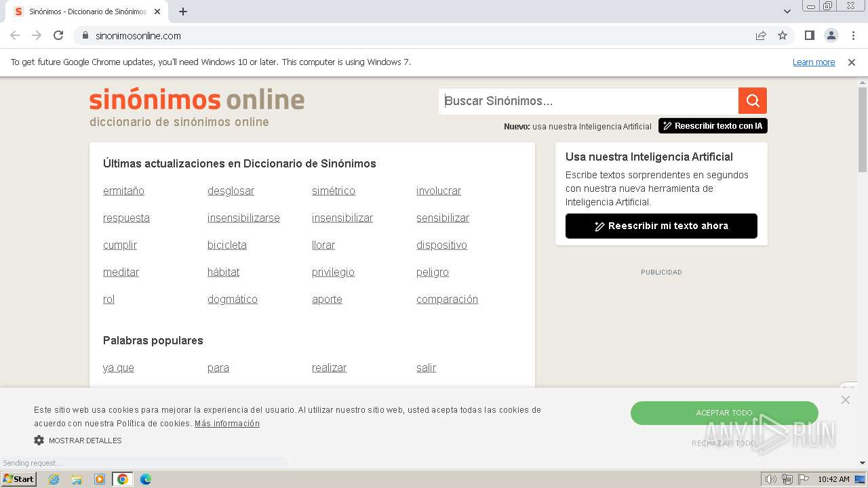Click the orange search magnifier button

pyautogui.click(x=753, y=101)
